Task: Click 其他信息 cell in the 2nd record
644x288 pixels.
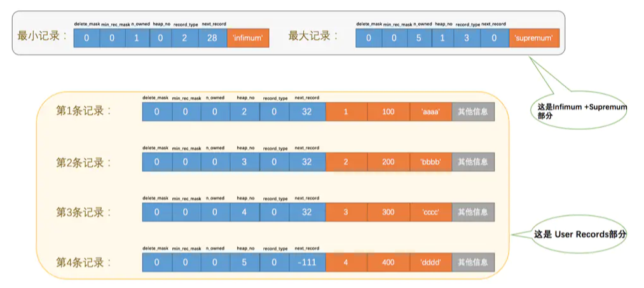Action: click(473, 162)
